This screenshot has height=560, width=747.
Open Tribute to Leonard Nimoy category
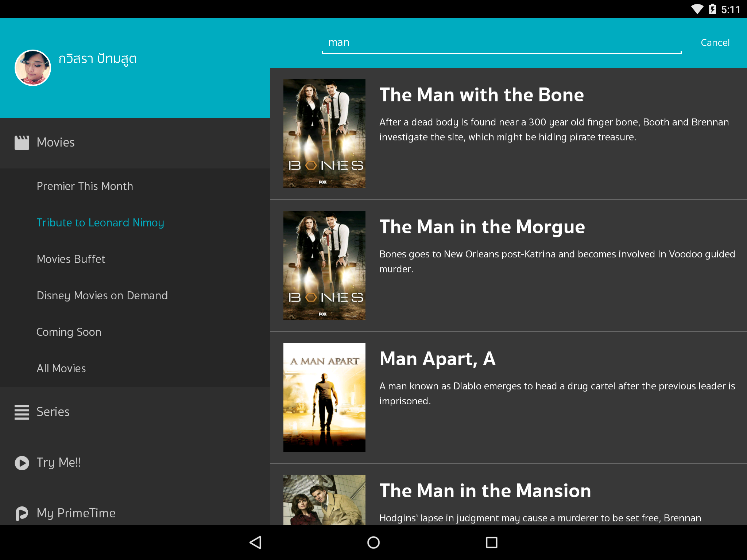pos(135,223)
